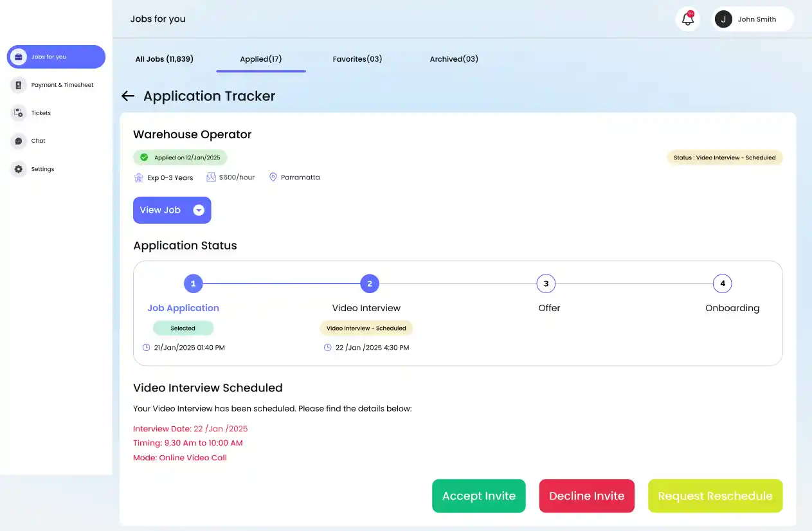Select the Applied(17) tab

[x=260, y=59]
